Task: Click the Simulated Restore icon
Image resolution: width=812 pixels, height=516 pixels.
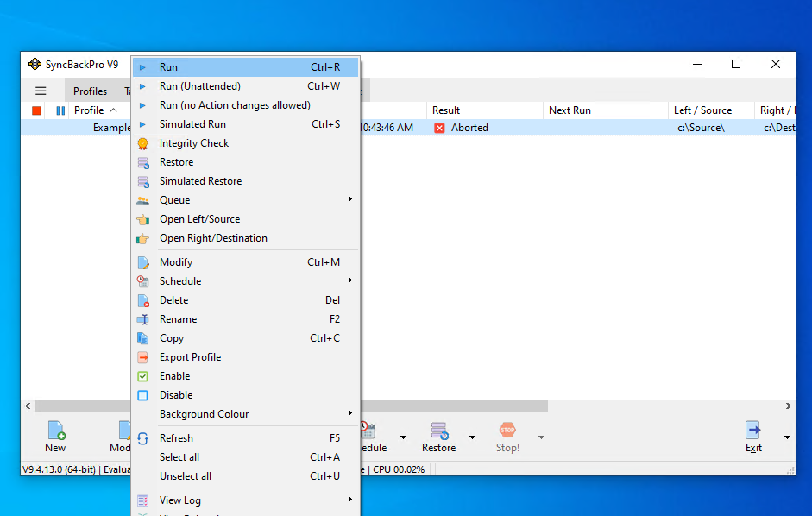Action: pyautogui.click(x=143, y=182)
